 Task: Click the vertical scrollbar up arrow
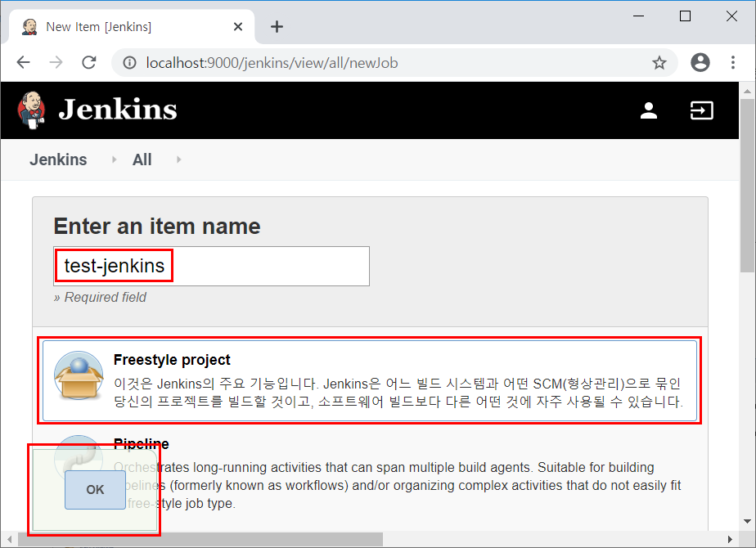[747, 91]
